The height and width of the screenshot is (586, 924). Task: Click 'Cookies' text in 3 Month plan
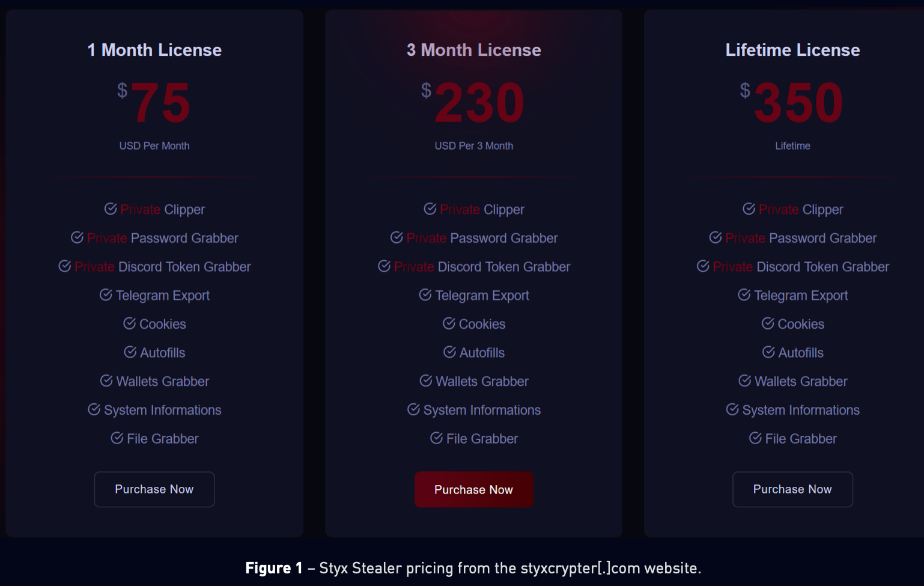coord(482,324)
